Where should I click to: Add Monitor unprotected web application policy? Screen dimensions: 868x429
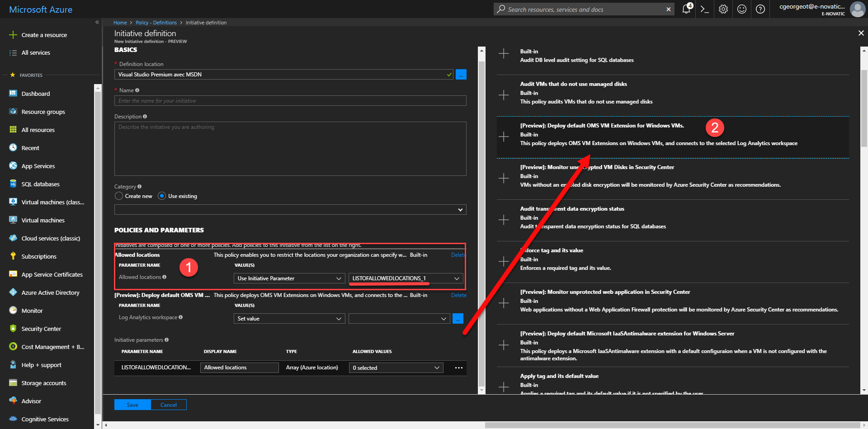pyautogui.click(x=504, y=303)
